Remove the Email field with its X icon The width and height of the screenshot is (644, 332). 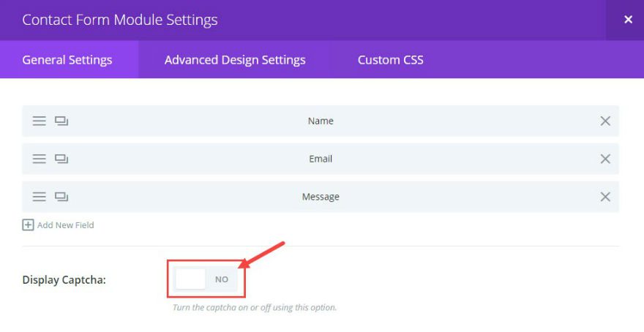pos(605,159)
